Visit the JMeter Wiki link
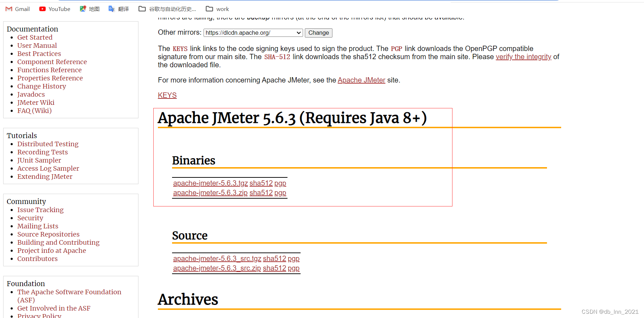The width and height of the screenshot is (644, 318). [36, 102]
